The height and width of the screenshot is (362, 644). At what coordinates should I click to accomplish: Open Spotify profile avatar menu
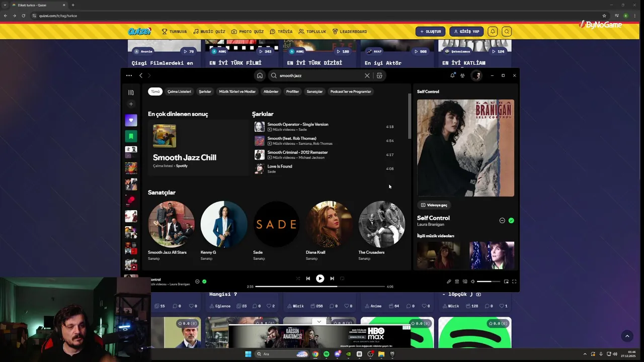(476, 75)
